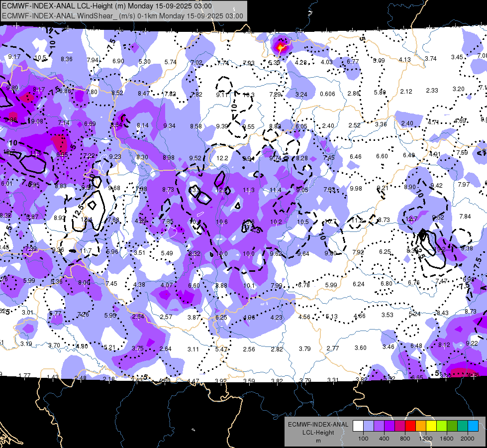Click the wind shear value '2.77'
Image resolution: width=487 pixels, height=448 pixels.
coord(333,348)
